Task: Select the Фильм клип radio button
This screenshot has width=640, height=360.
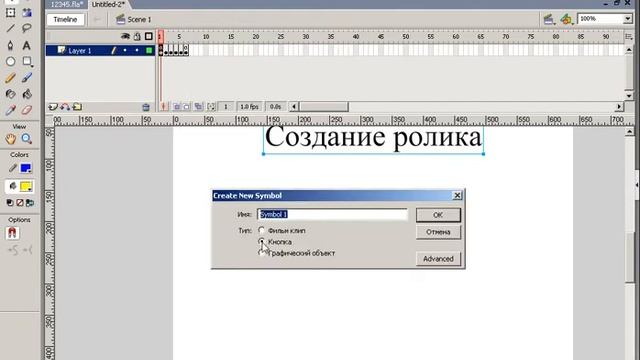Action: tap(261, 230)
